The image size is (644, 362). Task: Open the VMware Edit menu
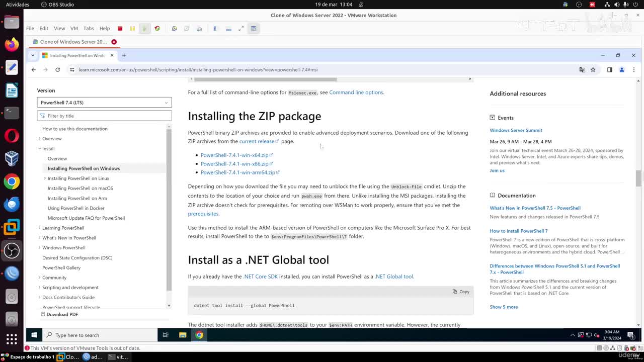[44, 29]
